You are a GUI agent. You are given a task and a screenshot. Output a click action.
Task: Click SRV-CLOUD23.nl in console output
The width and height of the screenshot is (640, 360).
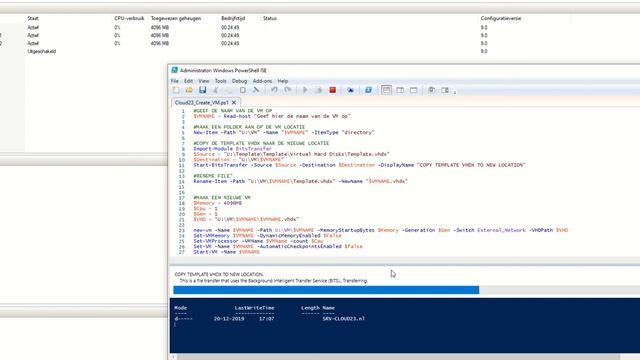[344, 319]
